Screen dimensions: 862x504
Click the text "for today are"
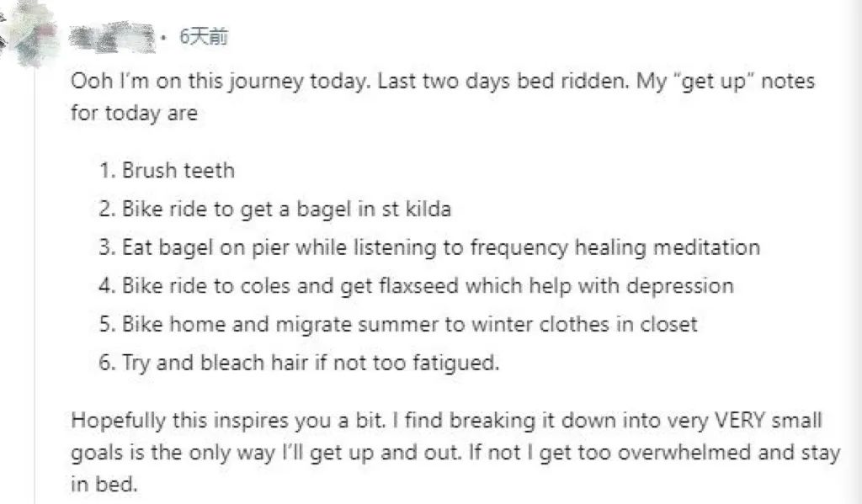(135, 114)
